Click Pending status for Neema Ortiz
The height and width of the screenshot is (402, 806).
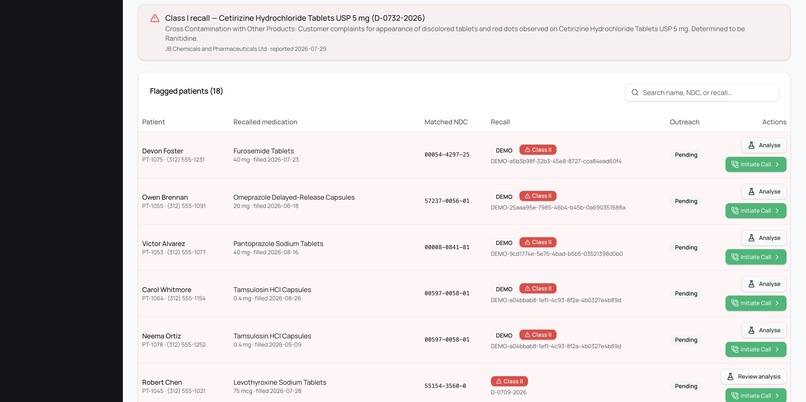pyautogui.click(x=686, y=340)
